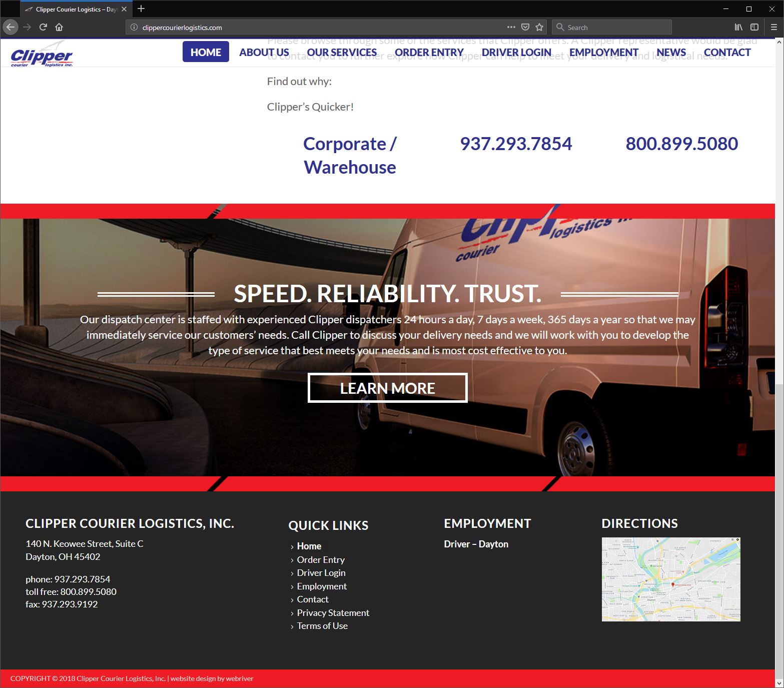Open the site information icon in address bar
This screenshot has width=784, height=688.
tap(134, 28)
